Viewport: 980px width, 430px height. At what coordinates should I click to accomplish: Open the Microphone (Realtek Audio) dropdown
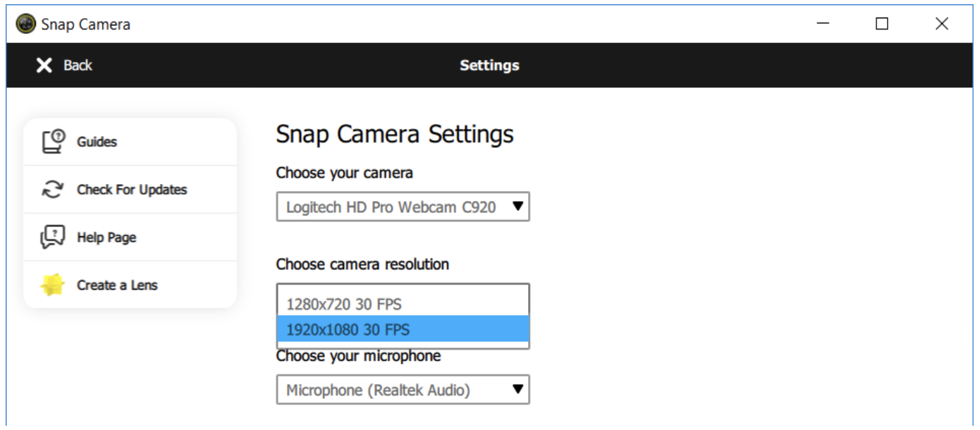click(x=403, y=389)
